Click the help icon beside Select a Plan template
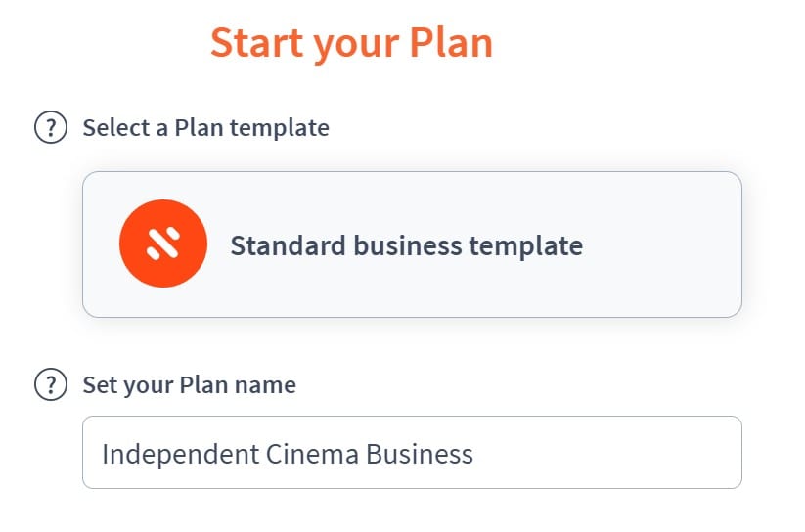 (50, 127)
